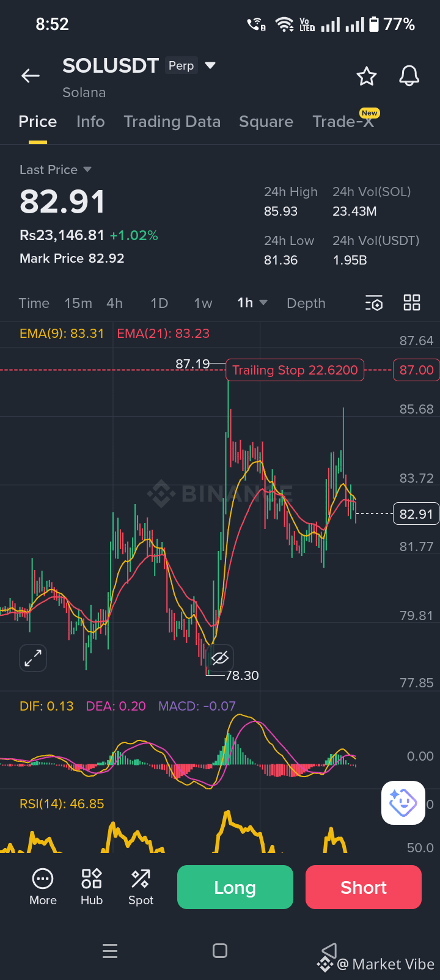Open the Last Price dropdown

[x=56, y=170]
